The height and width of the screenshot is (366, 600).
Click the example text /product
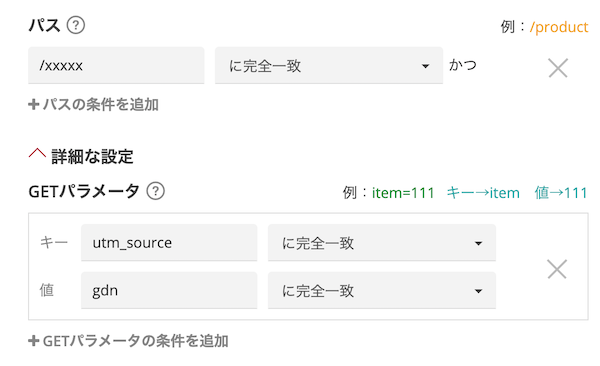(x=559, y=27)
